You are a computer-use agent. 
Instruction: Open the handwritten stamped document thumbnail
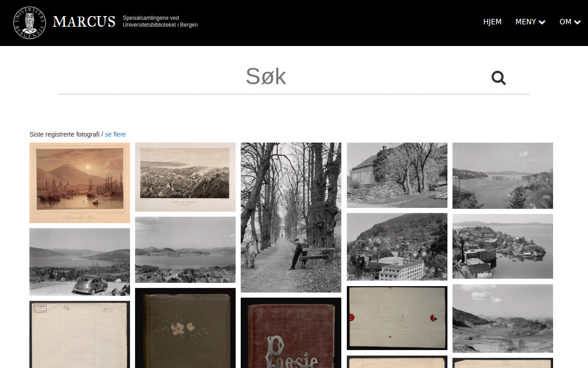[79, 334]
